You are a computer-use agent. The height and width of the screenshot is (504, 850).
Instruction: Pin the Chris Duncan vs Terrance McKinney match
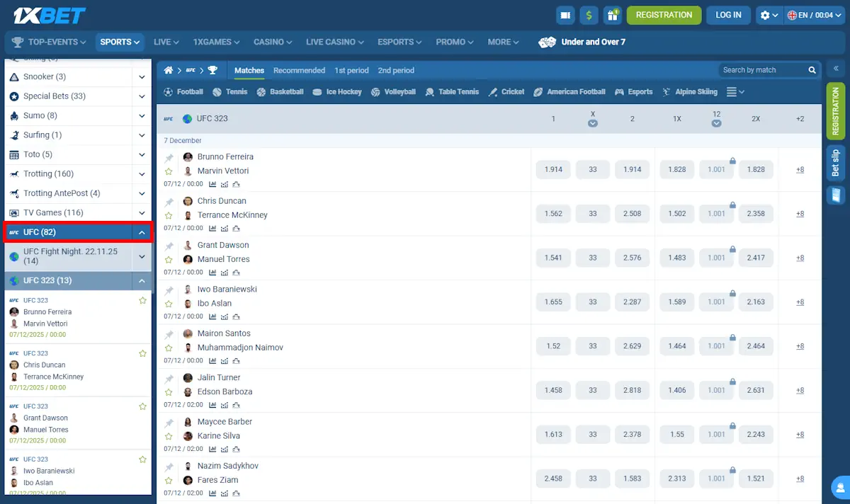point(169,202)
